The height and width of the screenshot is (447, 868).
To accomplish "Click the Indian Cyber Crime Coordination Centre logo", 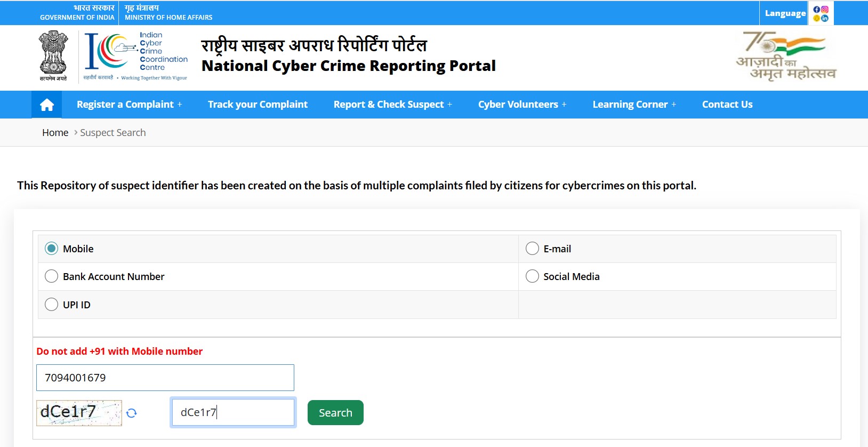I will (x=136, y=56).
